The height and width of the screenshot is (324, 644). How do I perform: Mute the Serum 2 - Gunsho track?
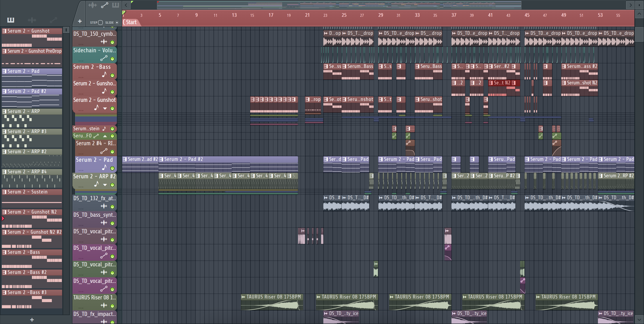pyautogui.click(x=112, y=92)
